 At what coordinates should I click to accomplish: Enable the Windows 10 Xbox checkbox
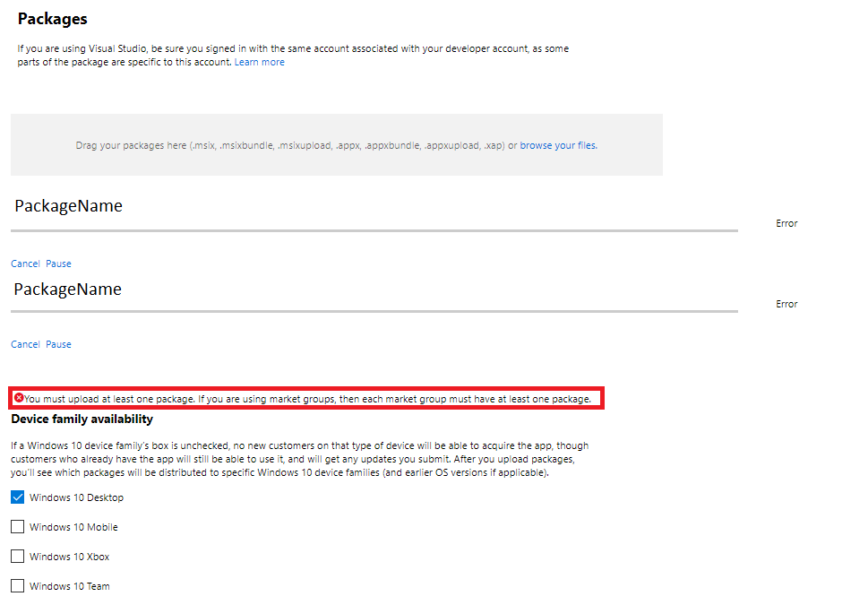[18, 556]
